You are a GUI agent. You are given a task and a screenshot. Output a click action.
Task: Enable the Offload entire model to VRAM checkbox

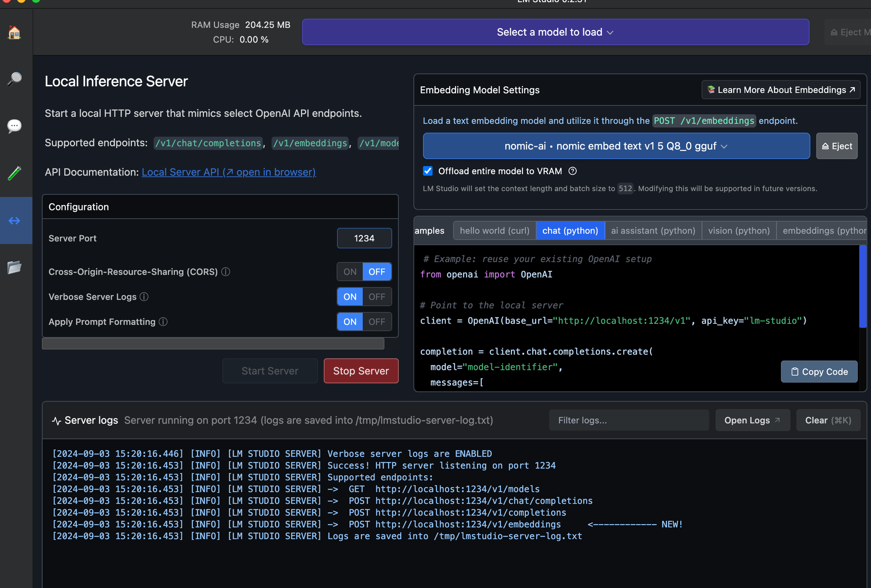[428, 171]
